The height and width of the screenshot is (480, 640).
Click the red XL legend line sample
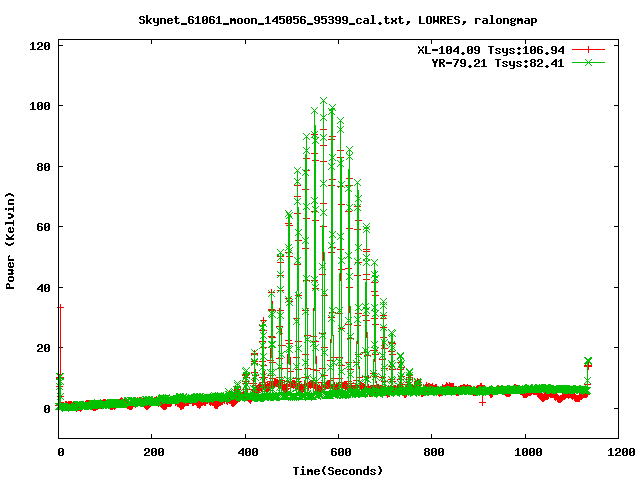(589, 49)
